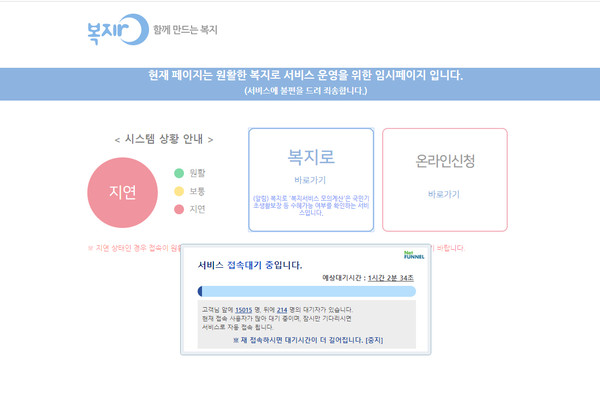Click the behind count 214
This screenshot has width=600, height=393.
(x=282, y=310)
